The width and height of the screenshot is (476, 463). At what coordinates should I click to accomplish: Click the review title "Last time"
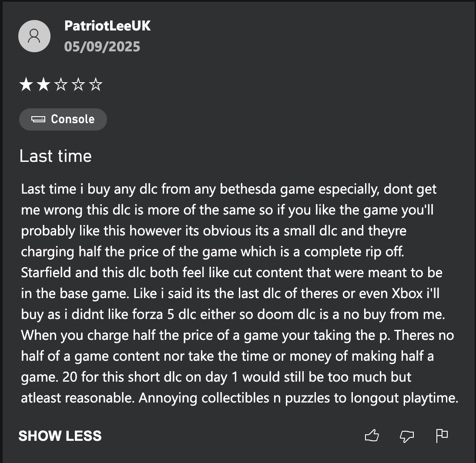tap(56, 156)
